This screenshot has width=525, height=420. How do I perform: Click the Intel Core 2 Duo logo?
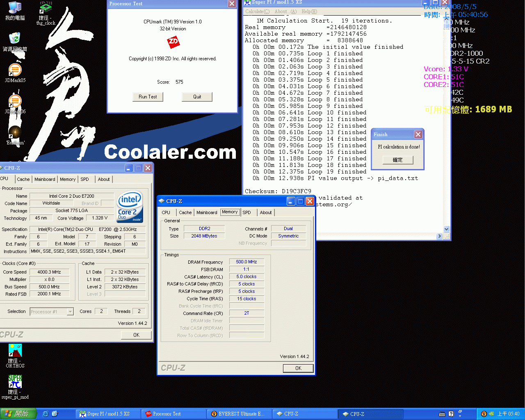point(130,207)
